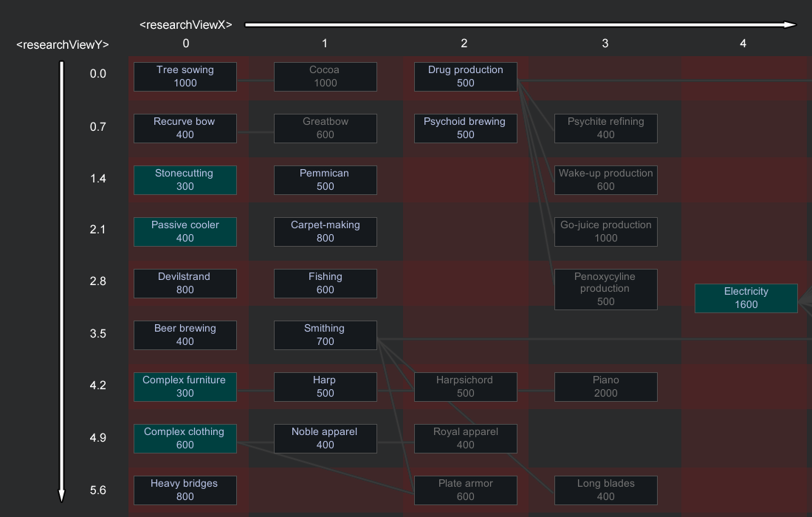Click the Plate armor research node
Viewport: 812px width, 517px height.
[465, 490]
